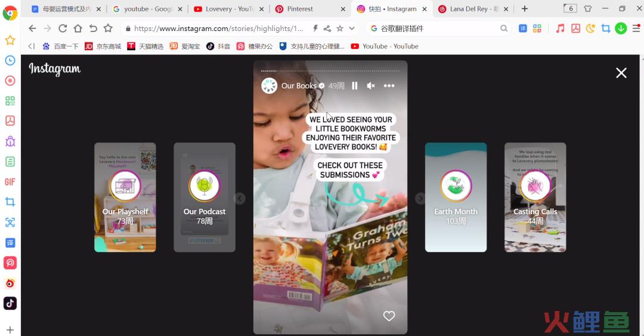Image resolution: width=644 pixels, height=336 pixels.
Task: Open the tab count button showing 6
Action: click(570, 8)
